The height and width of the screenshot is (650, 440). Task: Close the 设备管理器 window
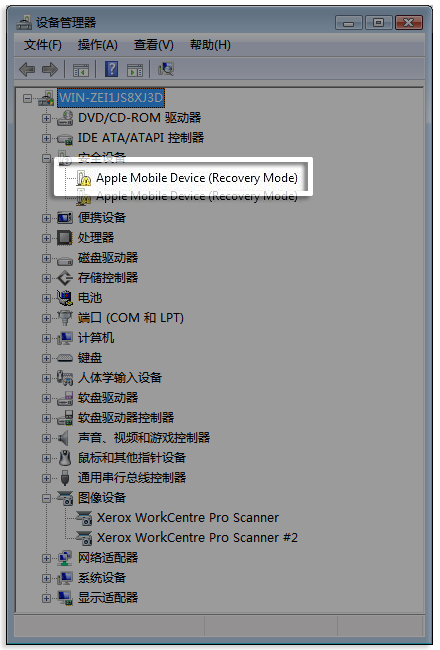(x=409, y=22)
